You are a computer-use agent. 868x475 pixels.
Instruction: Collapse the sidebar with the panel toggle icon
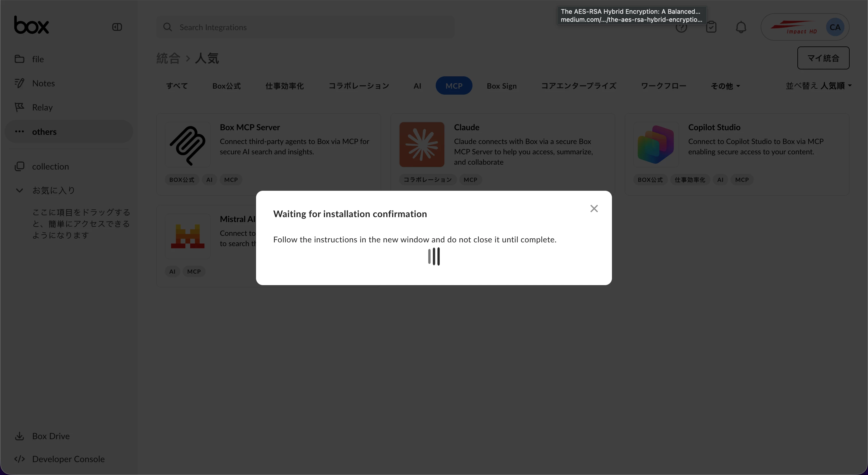pos(117,27)
